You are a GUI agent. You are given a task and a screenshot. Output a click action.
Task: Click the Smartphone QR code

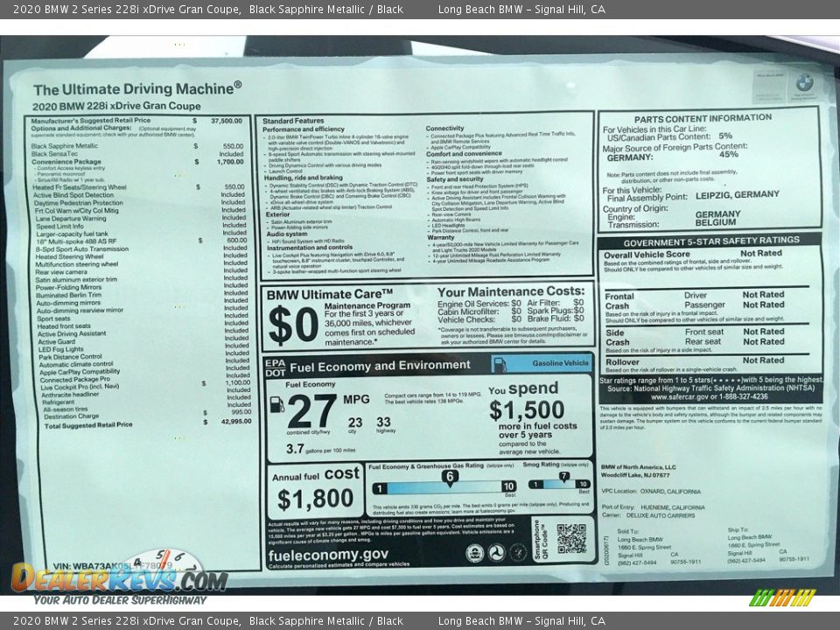tap(571, 538)
